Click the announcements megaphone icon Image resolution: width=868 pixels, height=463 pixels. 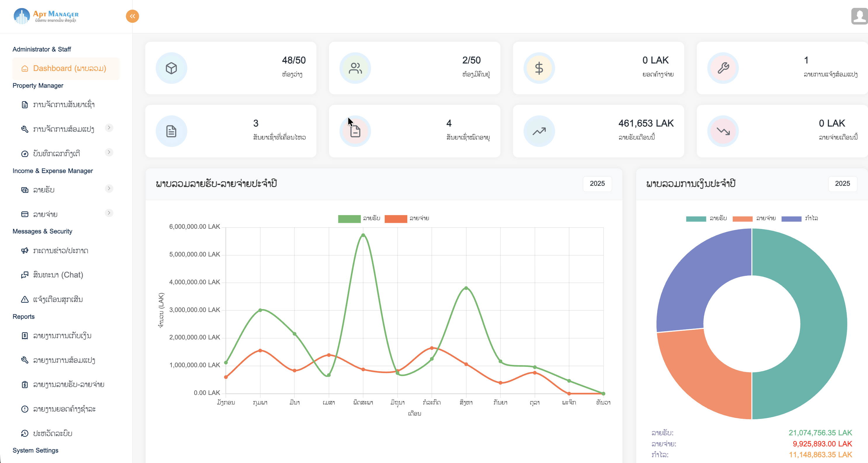[x=24, y=251]
